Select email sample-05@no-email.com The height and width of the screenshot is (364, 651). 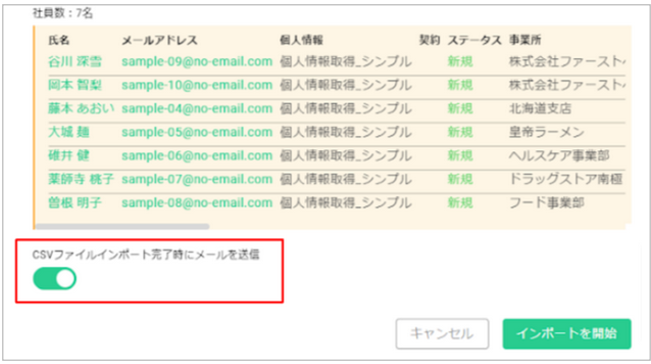click(197, 132)
